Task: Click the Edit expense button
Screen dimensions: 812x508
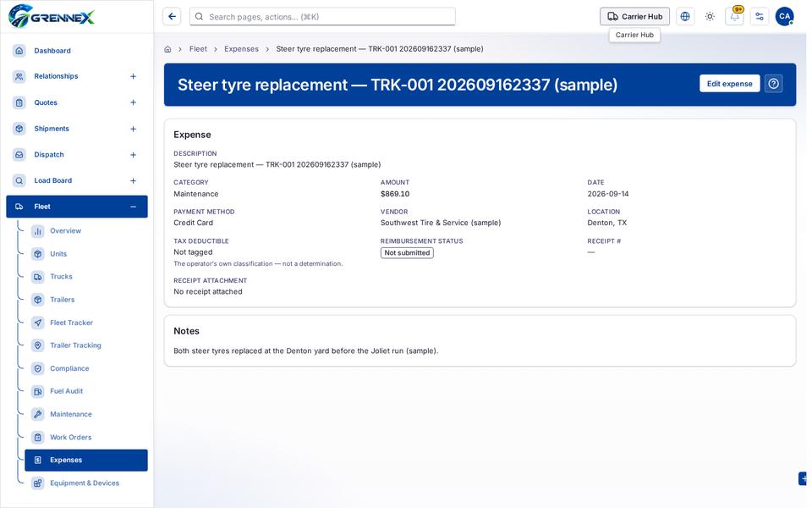Action: 730,84
